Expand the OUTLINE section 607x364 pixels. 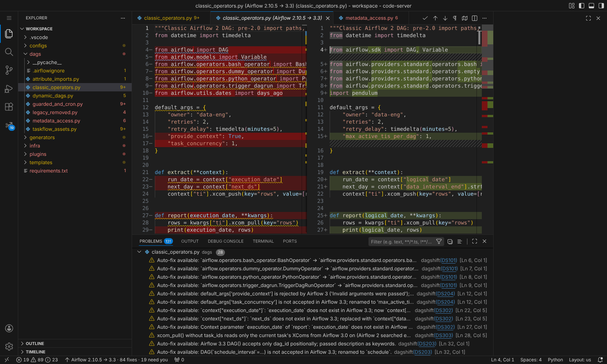click(x=75, y=344)
